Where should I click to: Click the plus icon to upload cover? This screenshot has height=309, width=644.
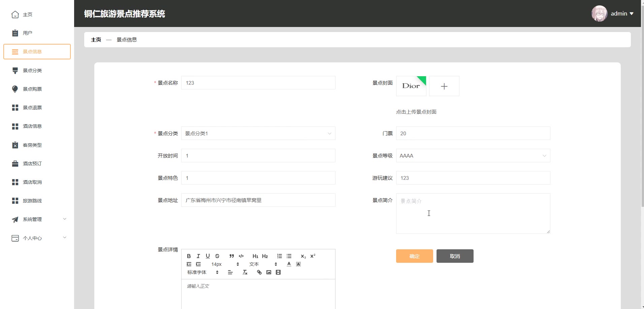click(444, 86)
